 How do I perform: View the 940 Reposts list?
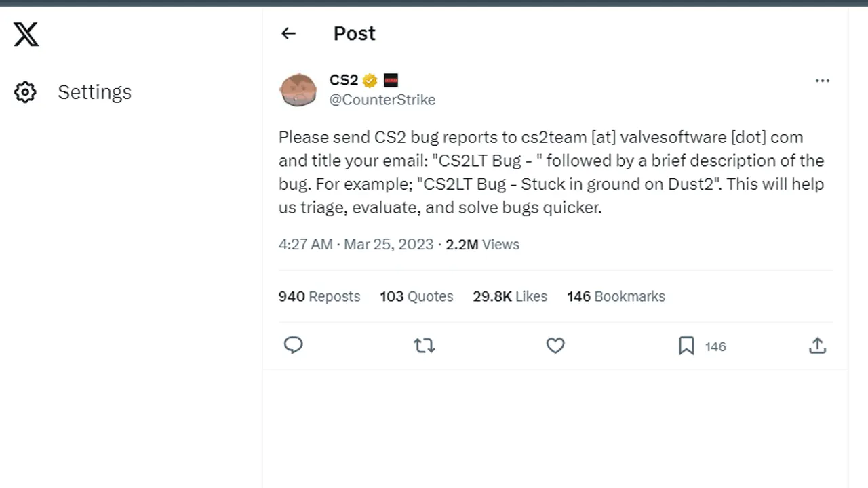click(319, 296)
